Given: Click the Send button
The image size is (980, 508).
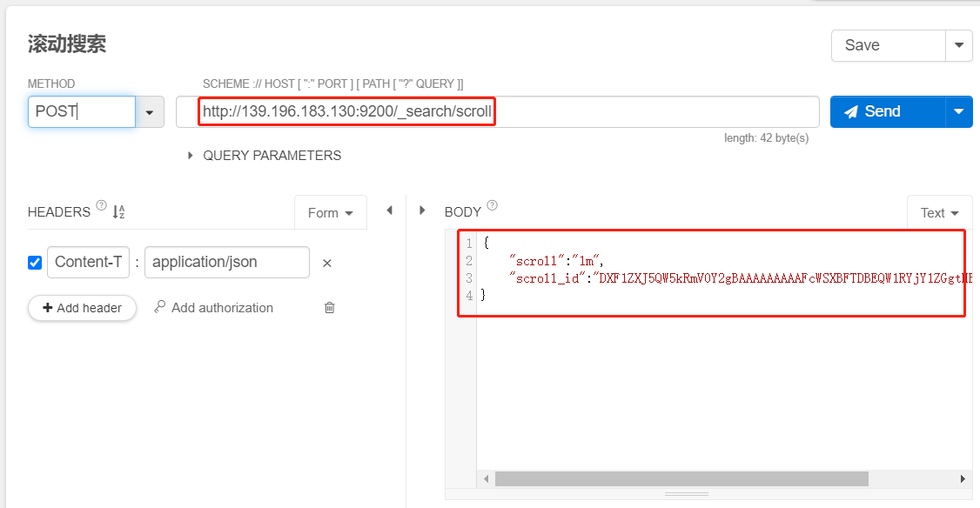Looking at the screenshot, I should coord(888,112).
